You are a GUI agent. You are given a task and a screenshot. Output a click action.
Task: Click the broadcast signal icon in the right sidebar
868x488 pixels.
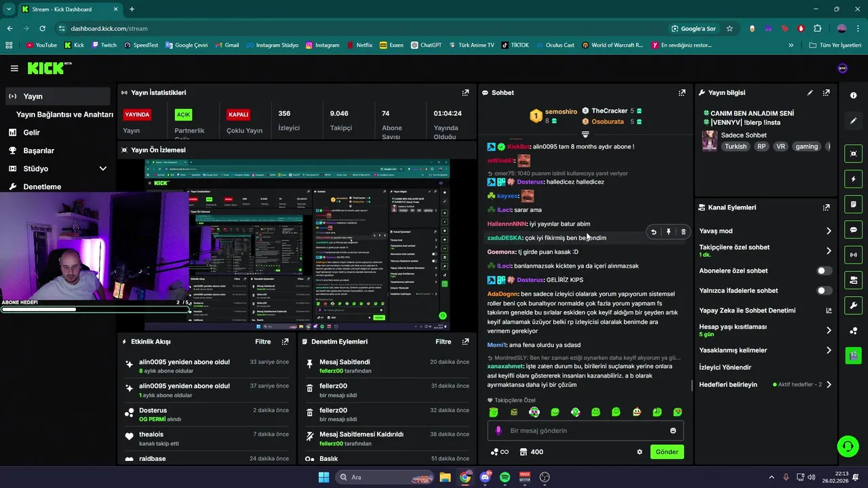[x=853, y=255]
